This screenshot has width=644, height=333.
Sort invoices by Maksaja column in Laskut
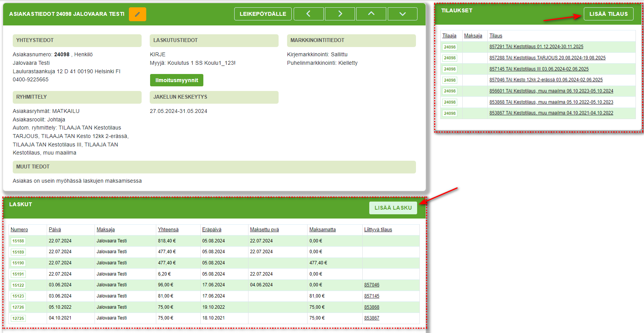(x=106, y=230)
